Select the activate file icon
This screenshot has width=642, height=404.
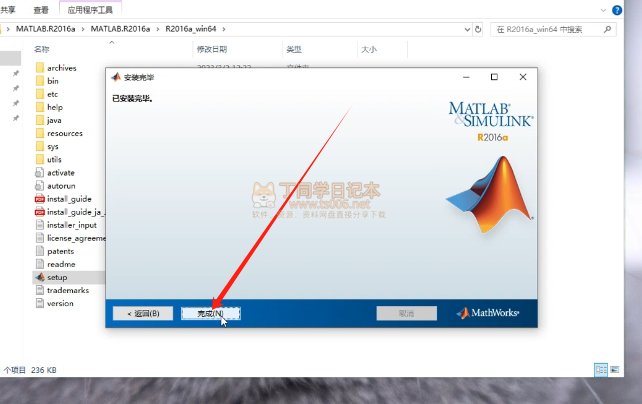(40, 173)
